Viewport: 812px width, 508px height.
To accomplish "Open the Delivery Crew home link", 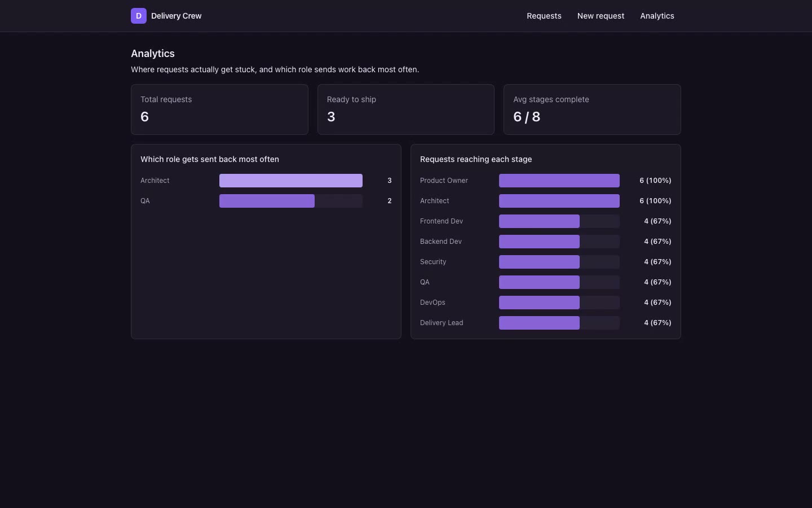I will point(166,16).
